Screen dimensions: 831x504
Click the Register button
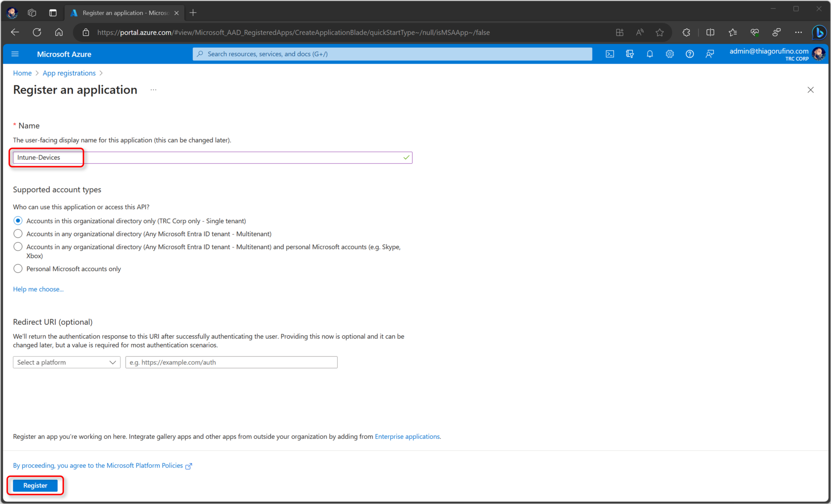point(35,485)
